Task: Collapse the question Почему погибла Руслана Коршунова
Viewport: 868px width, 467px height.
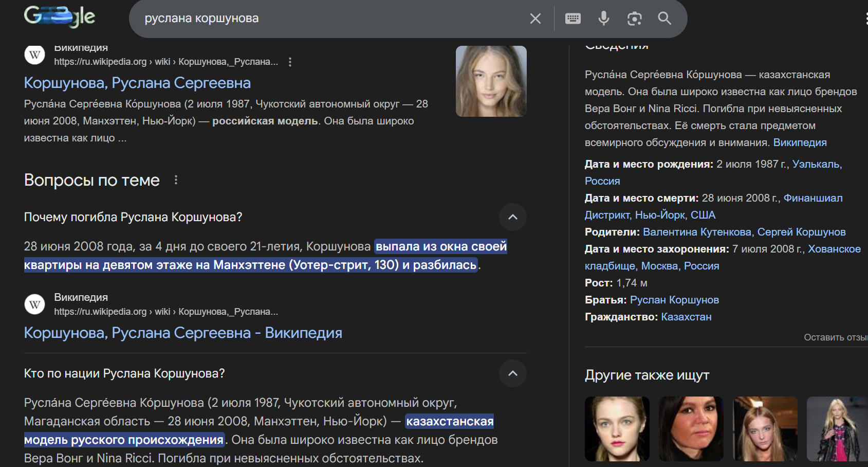Action: (512, 217)
